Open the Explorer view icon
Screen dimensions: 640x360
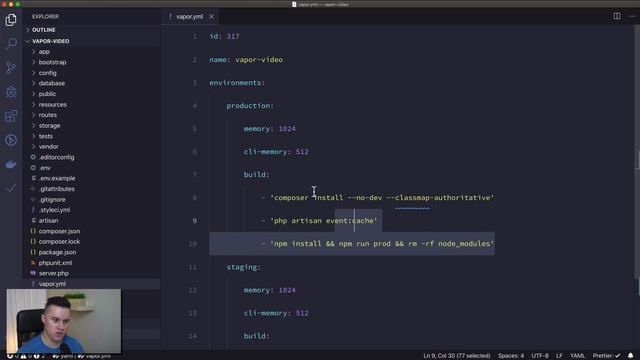[x=11, y=20]
